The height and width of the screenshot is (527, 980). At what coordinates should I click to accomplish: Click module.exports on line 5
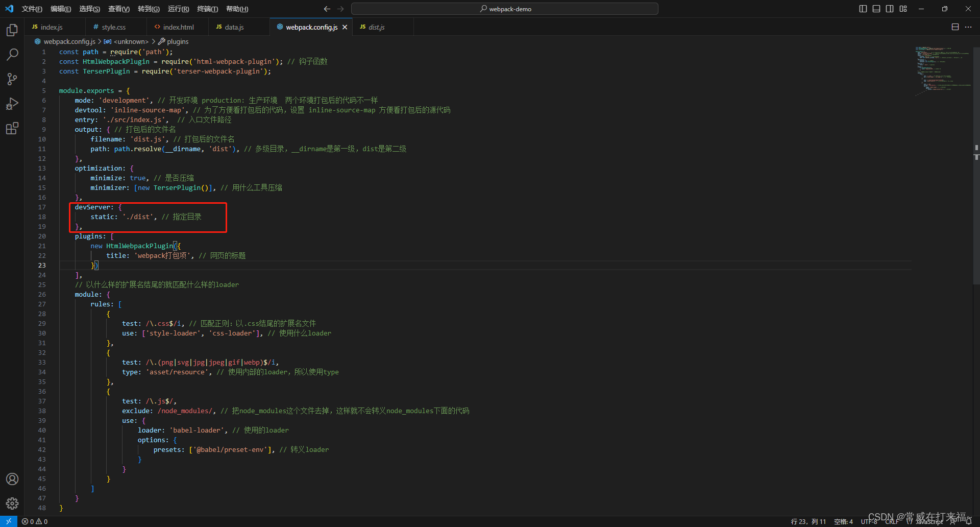pyautogui.click(x=86, y=90)
